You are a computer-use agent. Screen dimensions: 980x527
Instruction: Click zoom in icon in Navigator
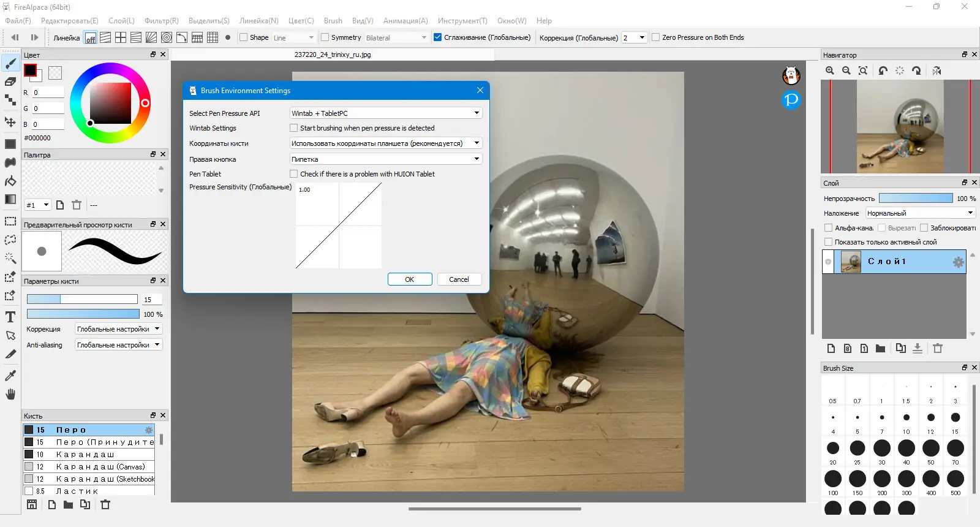pos(830,70)
